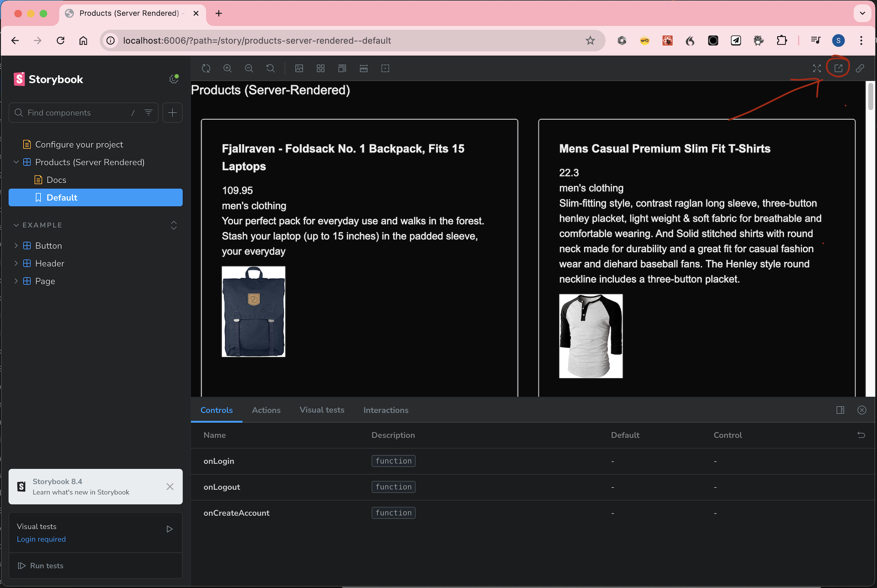The height and width of the screenshot is (588, 877).
Task: Select the Default story
Action: click(x=96, y=198)
